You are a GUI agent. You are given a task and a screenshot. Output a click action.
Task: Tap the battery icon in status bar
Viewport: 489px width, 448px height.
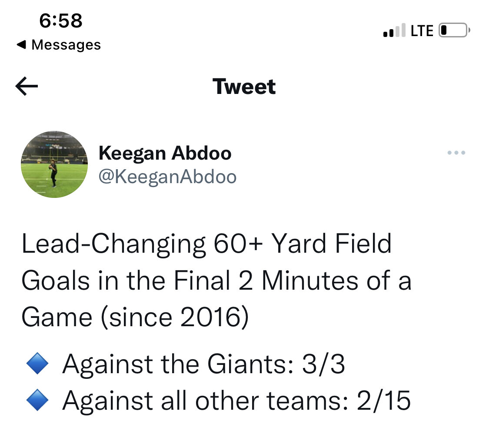[454, 31]
